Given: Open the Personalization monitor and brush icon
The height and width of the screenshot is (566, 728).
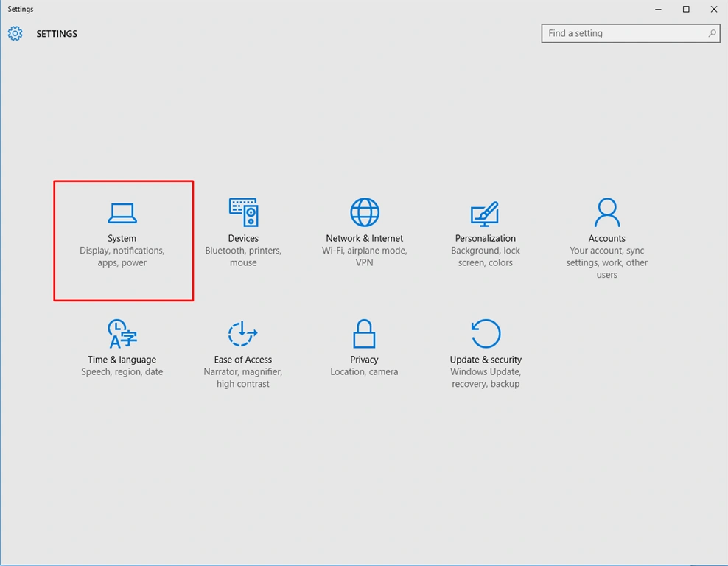Looking at the screenshot, I should [x=485, y=214].
